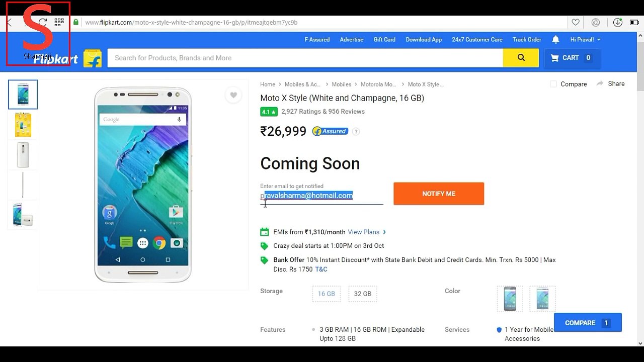The image size is (644, 362).
Task: Click the question mark help icon
Action: point(356,132)
